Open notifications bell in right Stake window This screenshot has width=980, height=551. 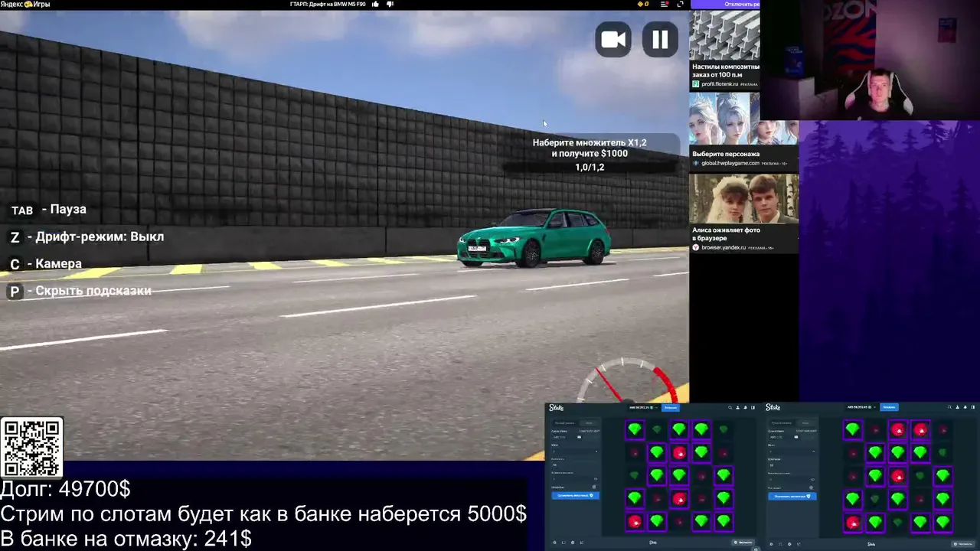966,407
